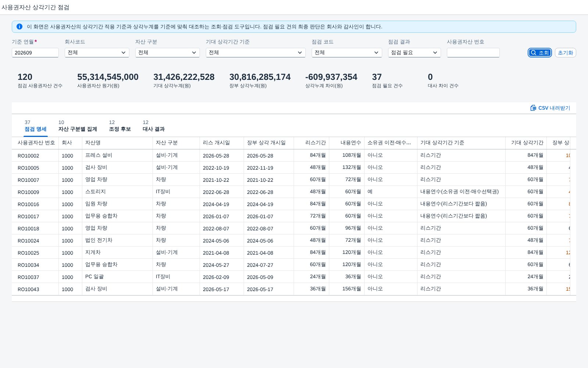Click the 55,314,545,000 asset cost figure
The height and width of the screenshot is (368, 588).
click(x=108, y=77)
